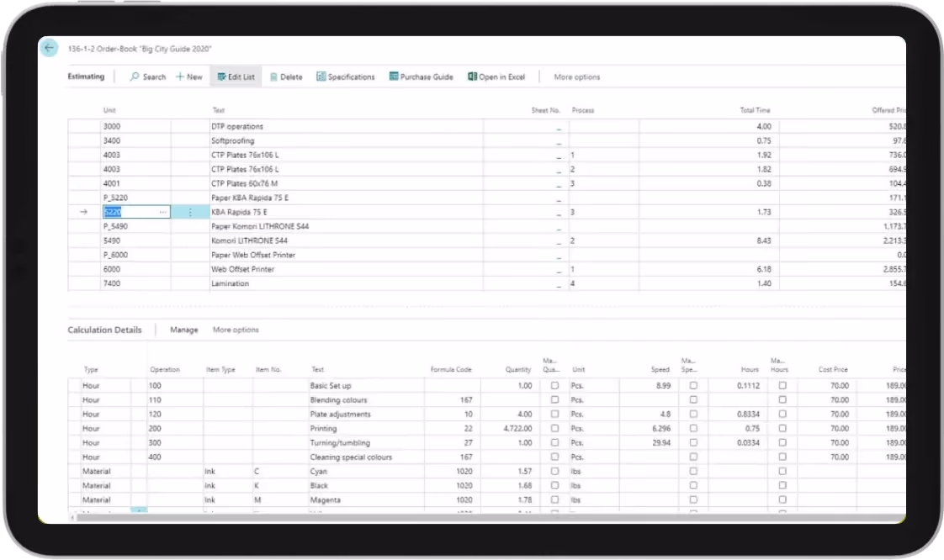The height and width of the screenshot is (560, 944).
Task: Expand More options in Calculation Details
Action: (236, 330)
